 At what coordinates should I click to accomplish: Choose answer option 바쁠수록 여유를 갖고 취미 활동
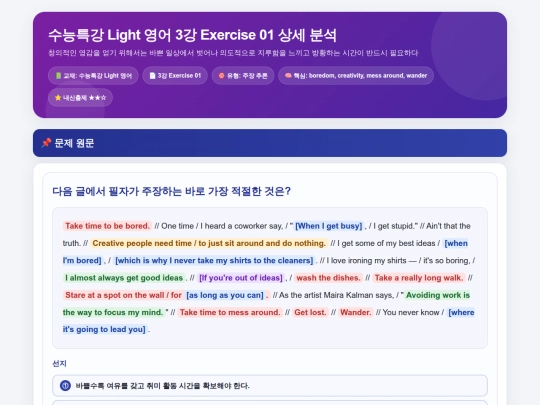coord(270,385)
